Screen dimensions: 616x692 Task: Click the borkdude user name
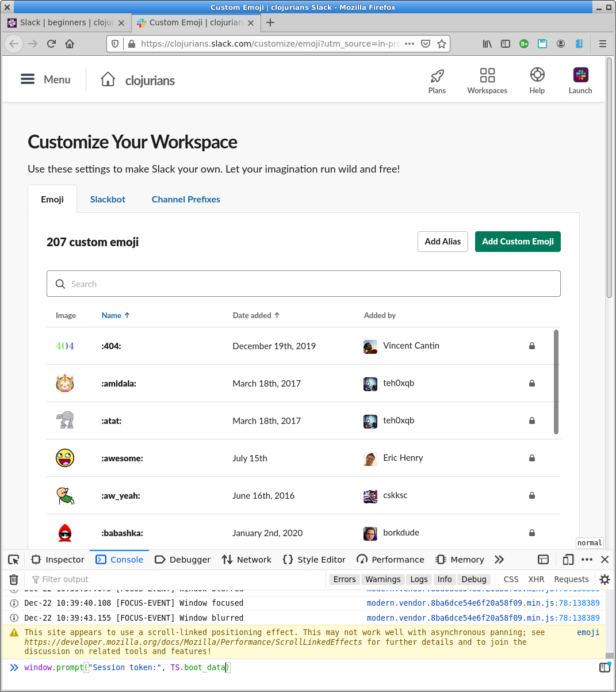401,533
